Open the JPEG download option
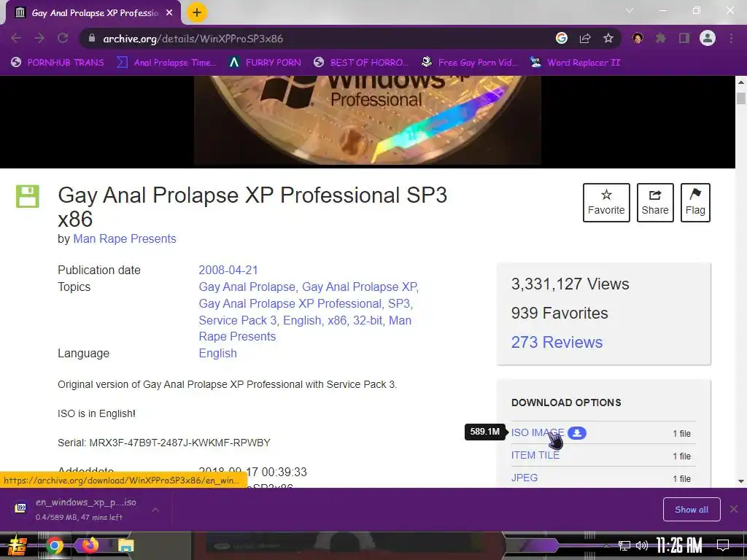Viewport: 747px width, 560px height. tap(524, 478)
